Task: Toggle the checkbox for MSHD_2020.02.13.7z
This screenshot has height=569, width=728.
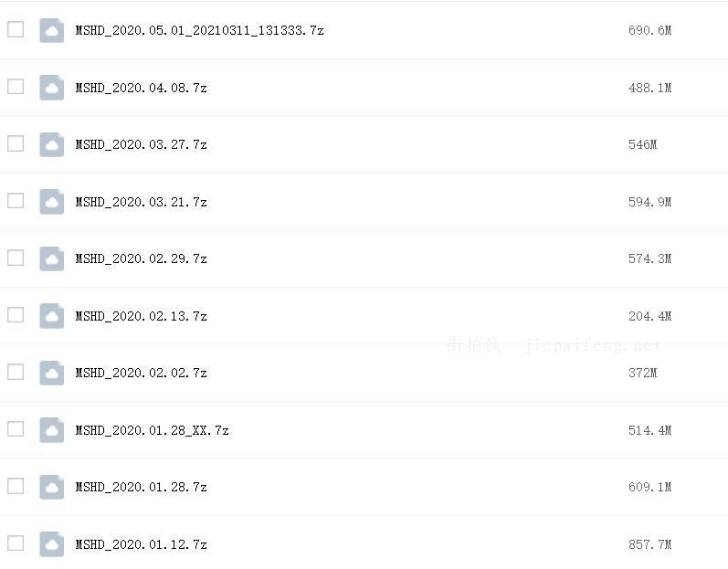Action: 16,315
